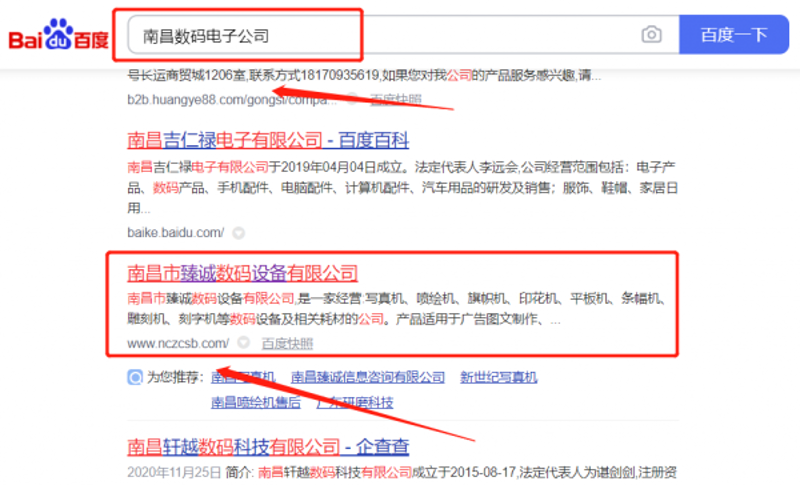The image size is (800, 485).
Task: Click the Baidu logo
Action: click(x=59, y=35)
